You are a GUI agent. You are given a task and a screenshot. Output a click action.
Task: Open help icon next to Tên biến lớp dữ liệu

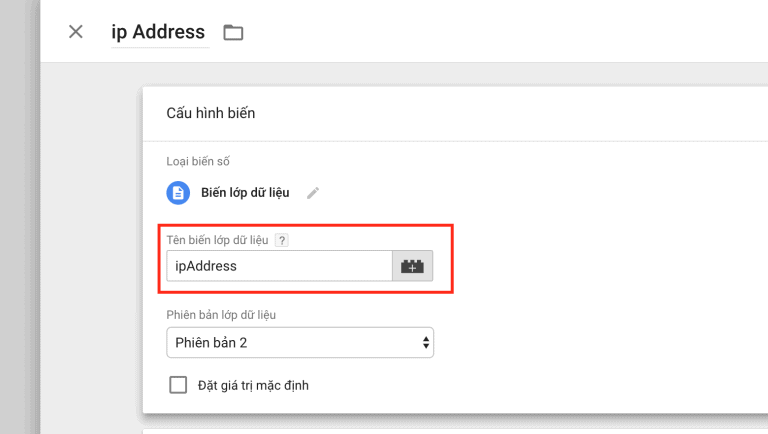click(x=282, y=240)
